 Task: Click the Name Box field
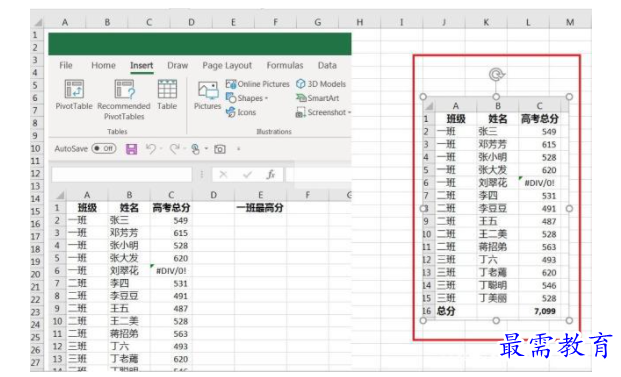click(x=122, y=174)
